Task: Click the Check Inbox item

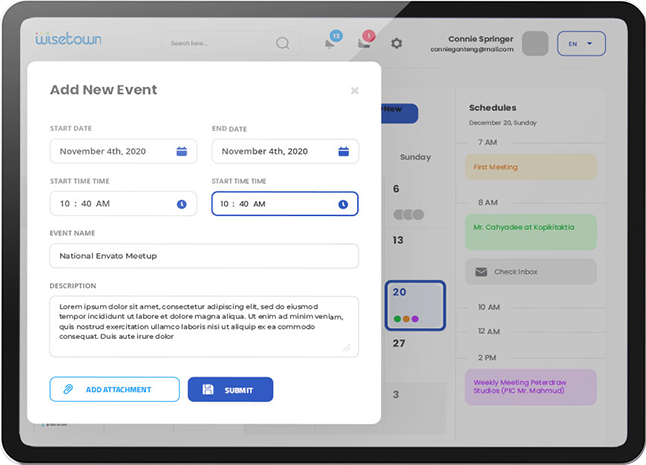Action: pos(531,272)
